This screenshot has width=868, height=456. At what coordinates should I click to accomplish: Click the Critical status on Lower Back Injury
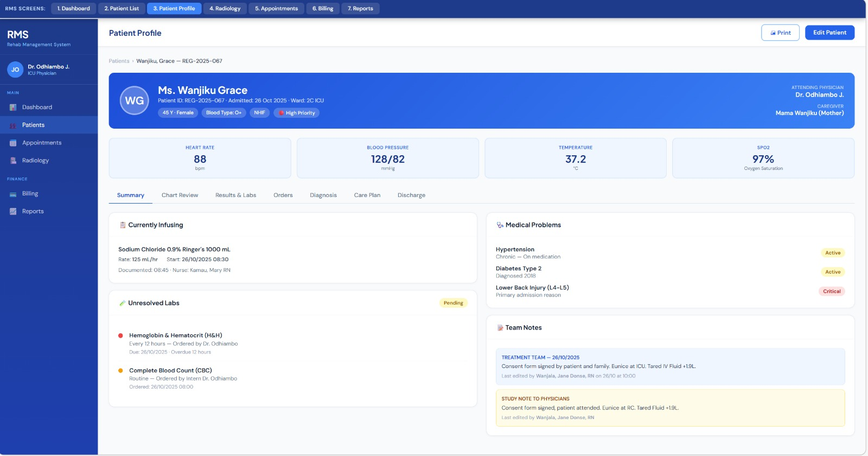tap(831, 292)
